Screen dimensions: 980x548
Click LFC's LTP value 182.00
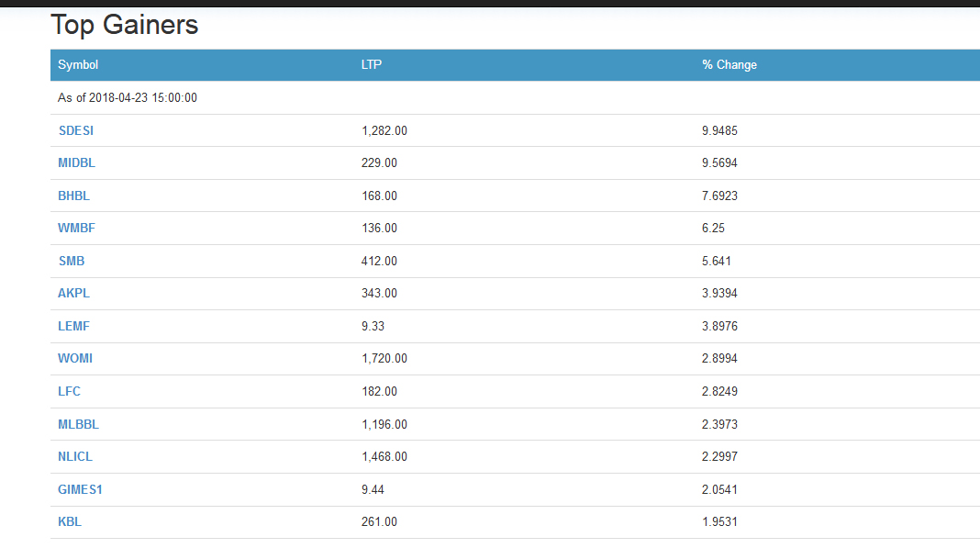click(x=379, y=391)
